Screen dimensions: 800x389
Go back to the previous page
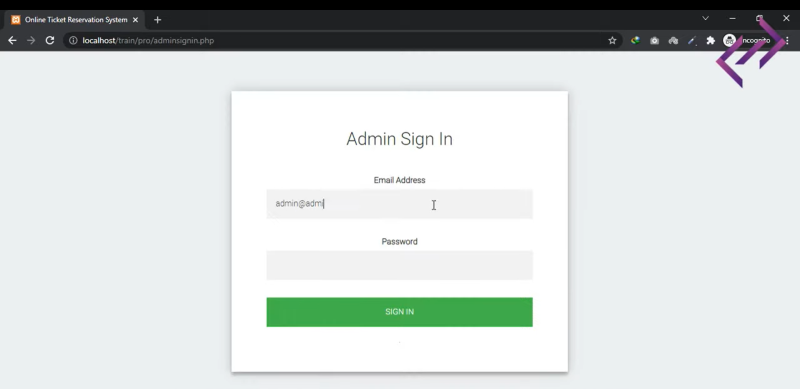pyautogui.click(x=12, y=40)
